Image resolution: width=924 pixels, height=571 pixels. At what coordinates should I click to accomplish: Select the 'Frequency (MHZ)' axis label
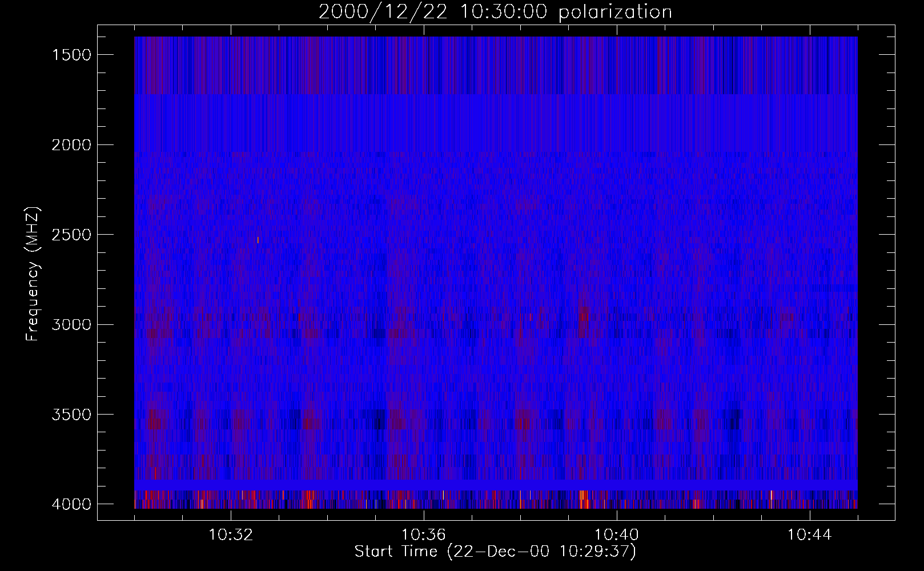point(33,274)
